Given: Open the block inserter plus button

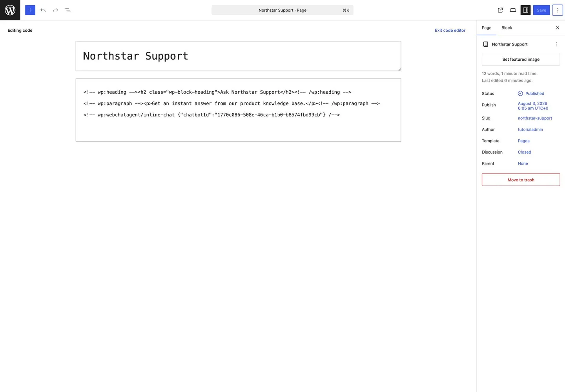Looking at the screenshot, I should (30, 10).
